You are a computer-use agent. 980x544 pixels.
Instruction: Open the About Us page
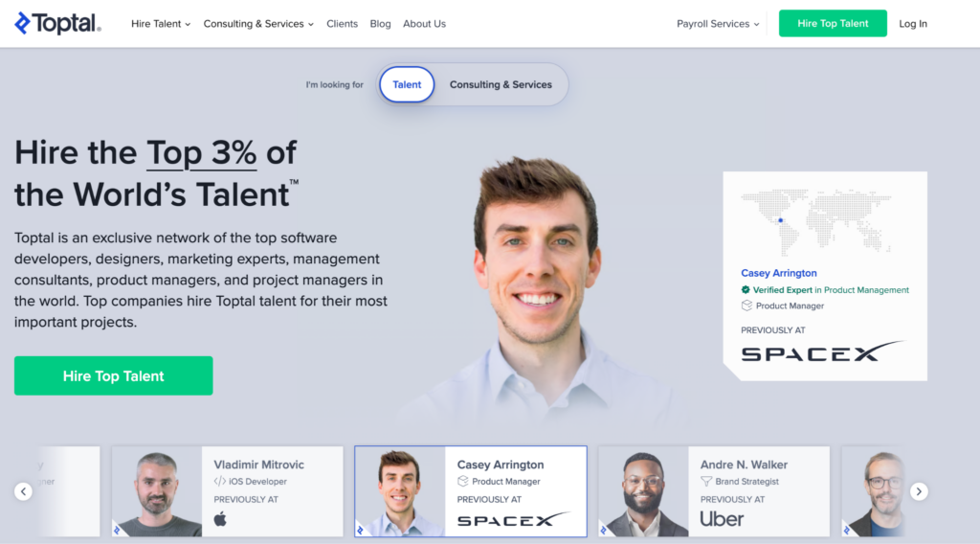tap(424, 24)
